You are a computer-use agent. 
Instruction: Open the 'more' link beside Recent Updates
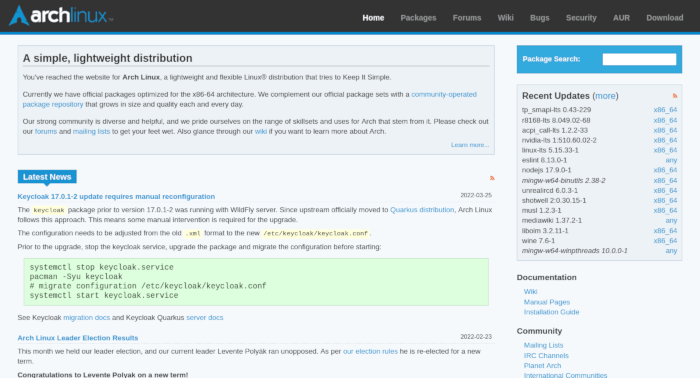point(605,96)
